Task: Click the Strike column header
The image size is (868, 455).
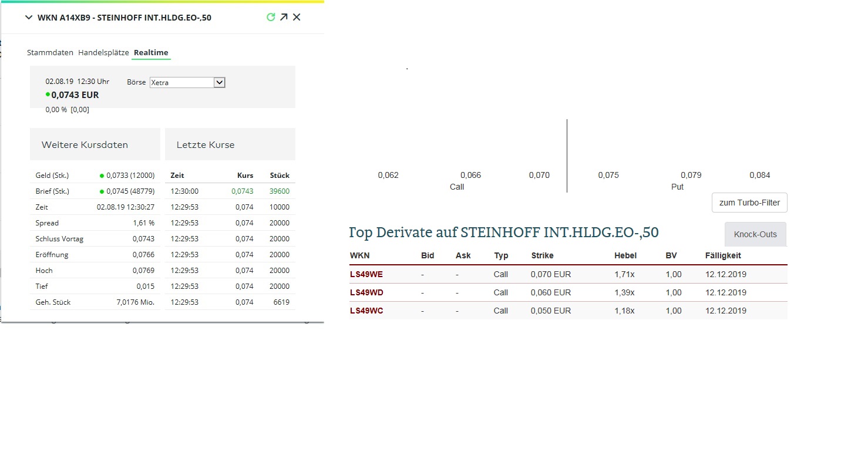Action: (542, 256)
